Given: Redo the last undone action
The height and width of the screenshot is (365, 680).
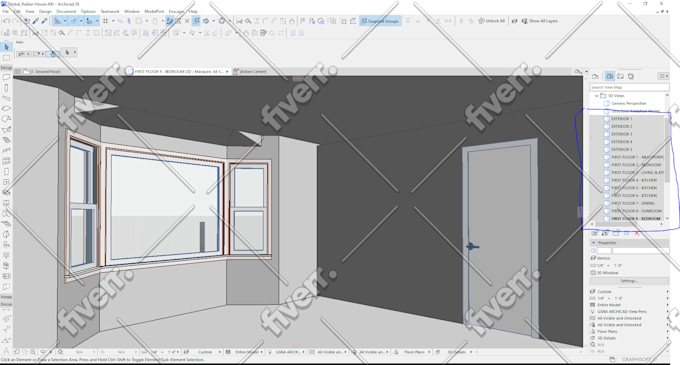Looking at the screenshot, I should tap(16, 21).
